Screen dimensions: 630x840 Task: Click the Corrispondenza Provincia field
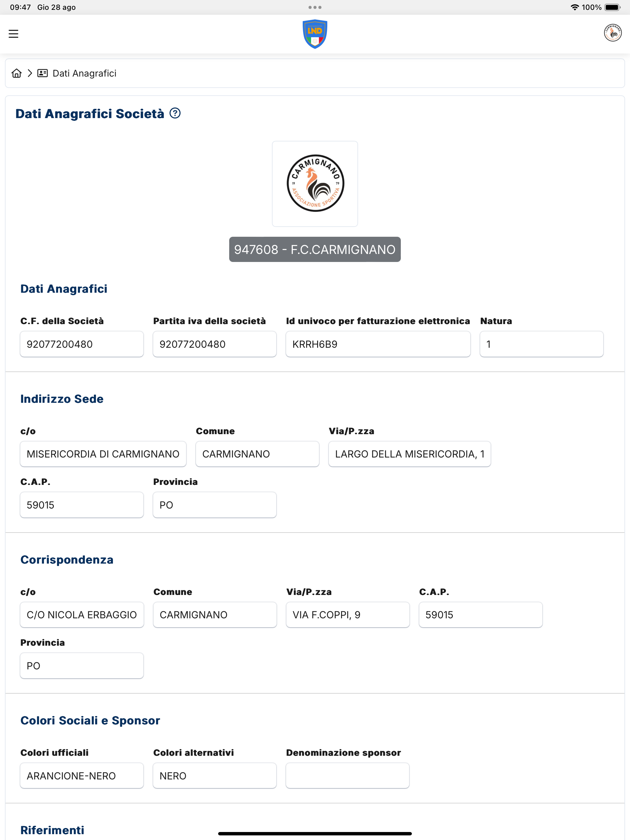(82, 666)
